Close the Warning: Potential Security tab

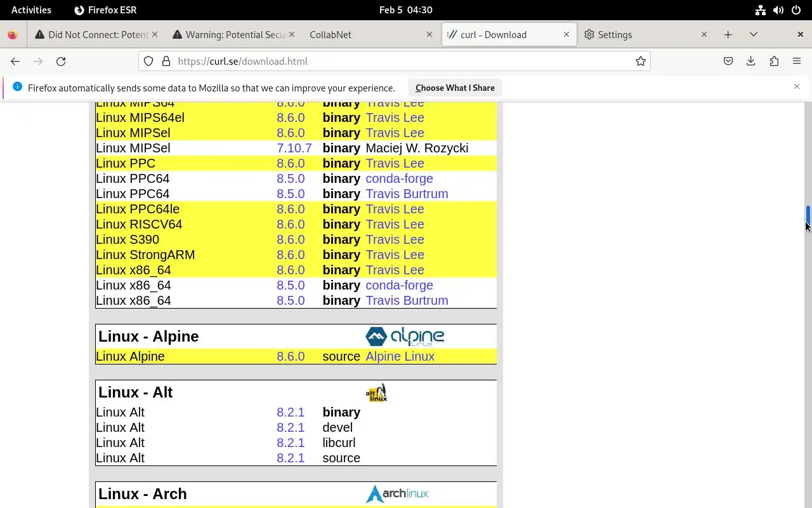coord(292,35)
